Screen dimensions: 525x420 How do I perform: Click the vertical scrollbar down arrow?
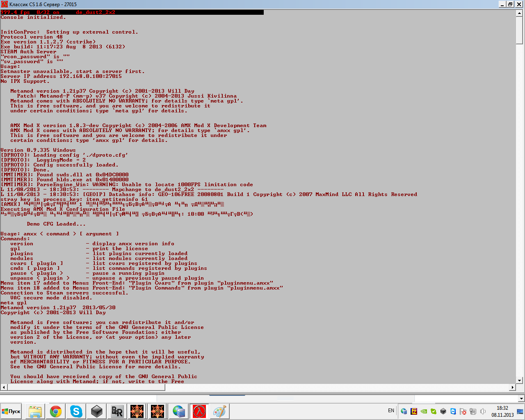[519, 381]
